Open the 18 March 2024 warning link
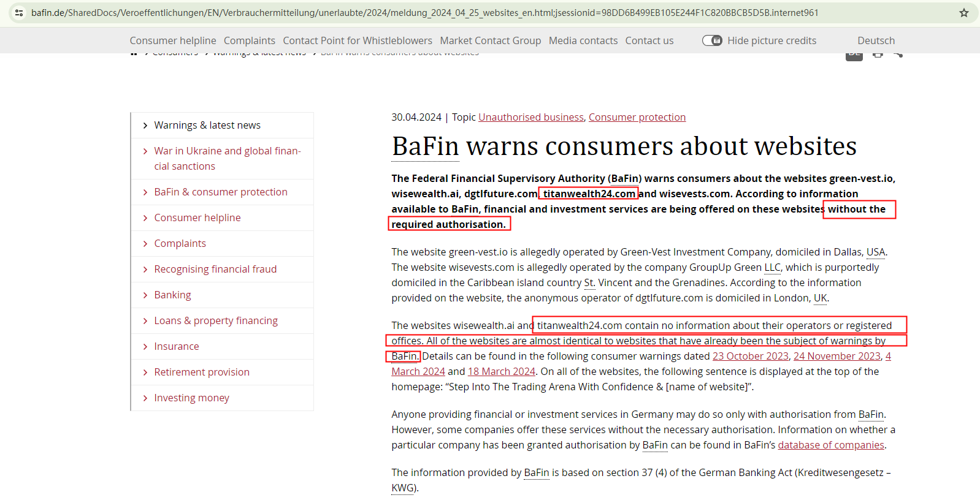Image resolution: width=980 pixels, height=503 pixels. [x=502, y=371]
